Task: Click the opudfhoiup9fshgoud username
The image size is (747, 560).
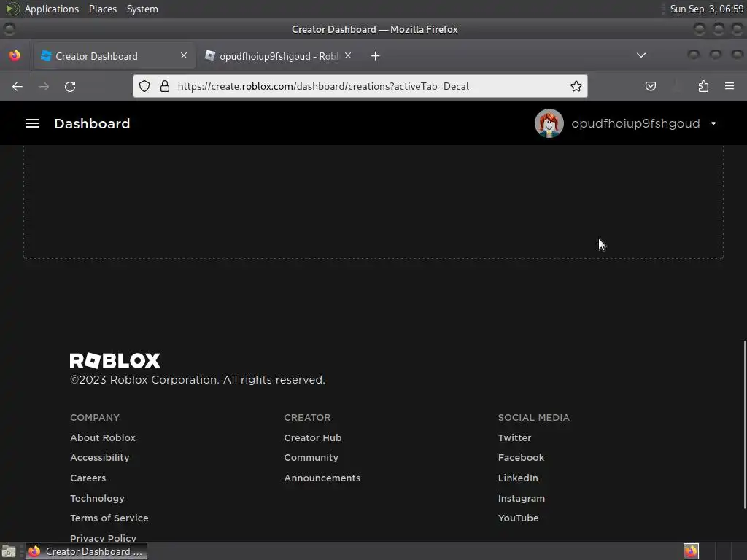Action: (x=635, y=123)
